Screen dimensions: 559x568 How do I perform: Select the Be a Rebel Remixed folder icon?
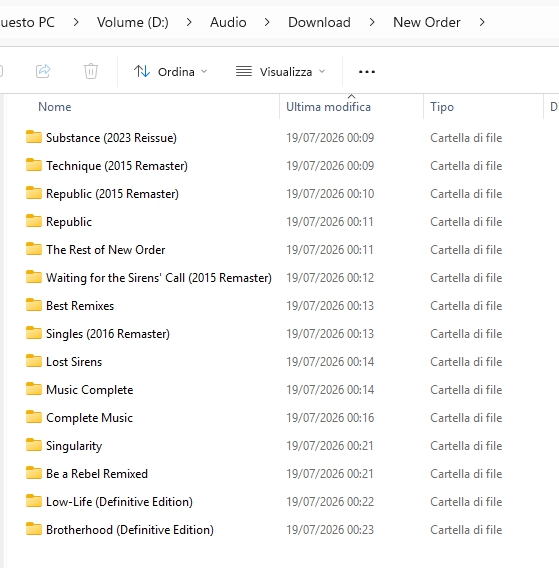[34, 473]
